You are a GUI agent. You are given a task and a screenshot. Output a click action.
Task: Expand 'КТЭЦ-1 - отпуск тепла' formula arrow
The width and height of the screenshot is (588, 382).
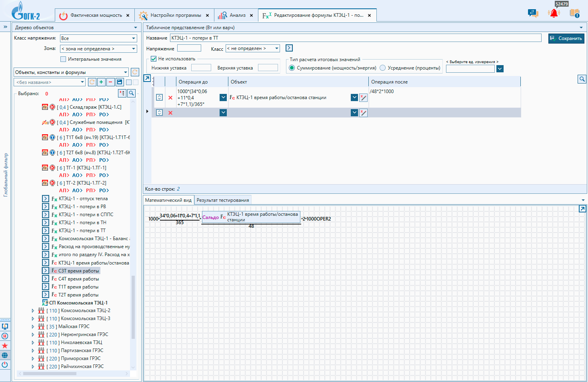(x=46, y=199)
